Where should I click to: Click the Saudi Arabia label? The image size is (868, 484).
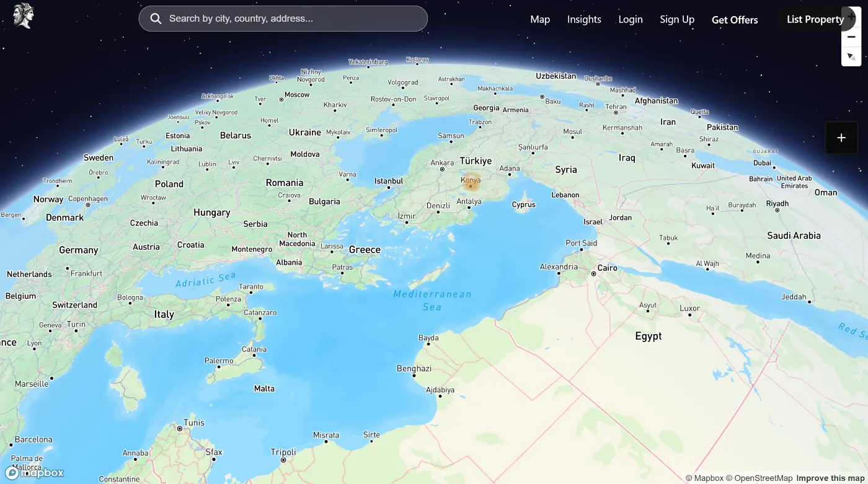point(794,235)
